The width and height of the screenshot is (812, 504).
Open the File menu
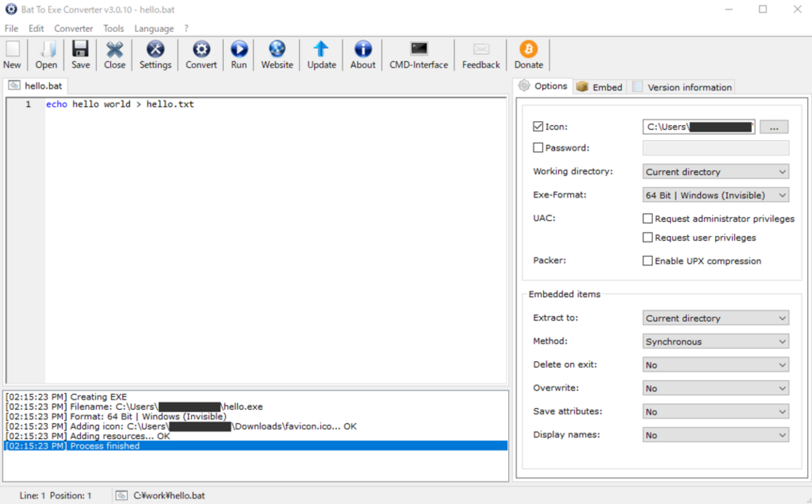tap(11, 29)
